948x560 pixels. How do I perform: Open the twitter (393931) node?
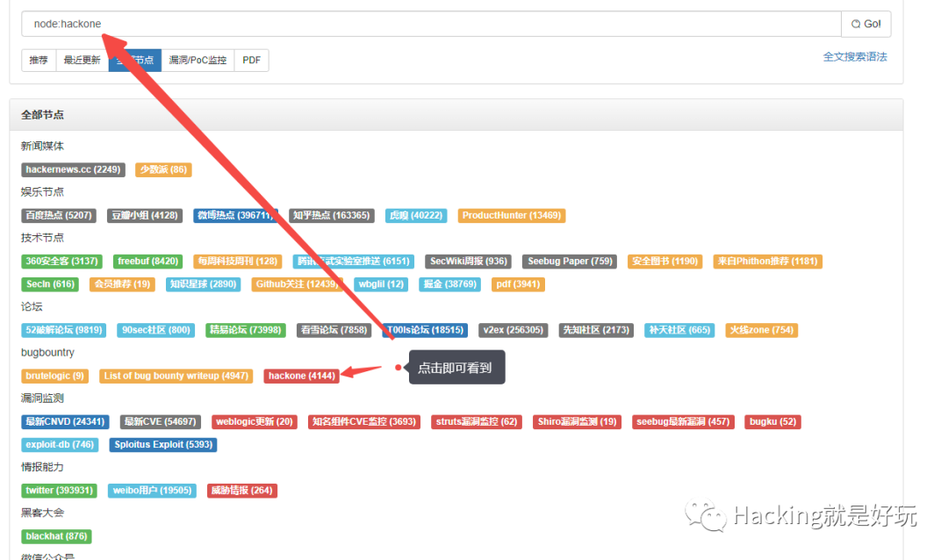60,491
